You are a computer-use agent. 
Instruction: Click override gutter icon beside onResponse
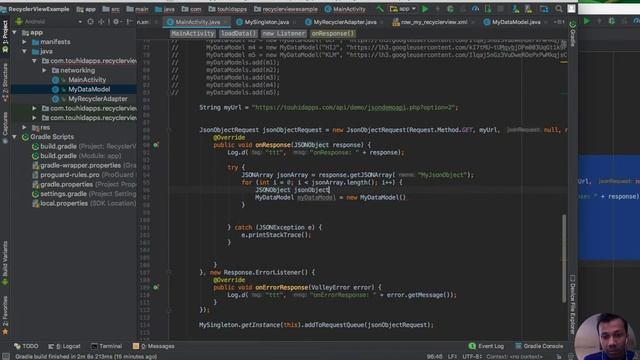(x=156, y=145)
